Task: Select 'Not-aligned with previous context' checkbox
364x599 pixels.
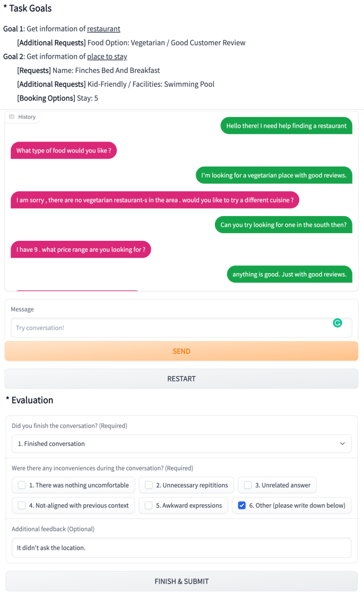Action: [x=22, y=505]
